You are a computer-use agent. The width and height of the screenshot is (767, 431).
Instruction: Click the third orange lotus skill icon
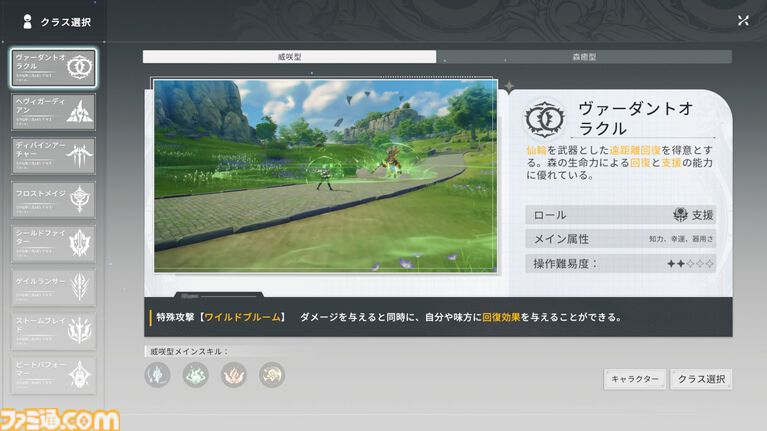[234, 374]
